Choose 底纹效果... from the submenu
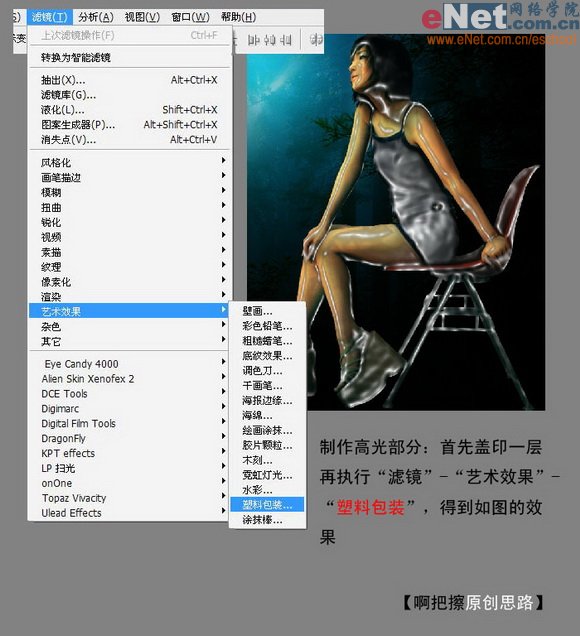580x636 pixels. 267,356
